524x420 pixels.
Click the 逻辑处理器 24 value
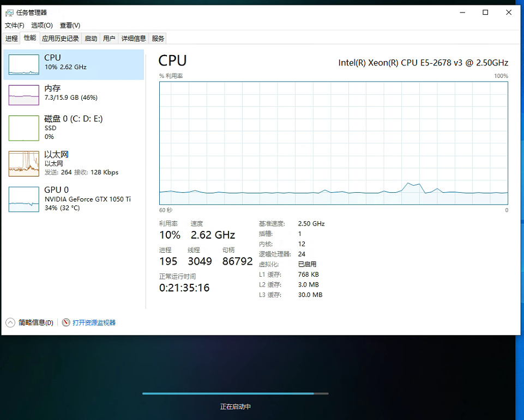tap(302, 254)
